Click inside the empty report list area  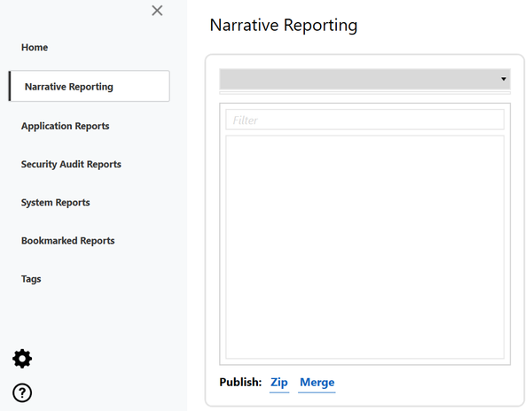tap(364, 247)
